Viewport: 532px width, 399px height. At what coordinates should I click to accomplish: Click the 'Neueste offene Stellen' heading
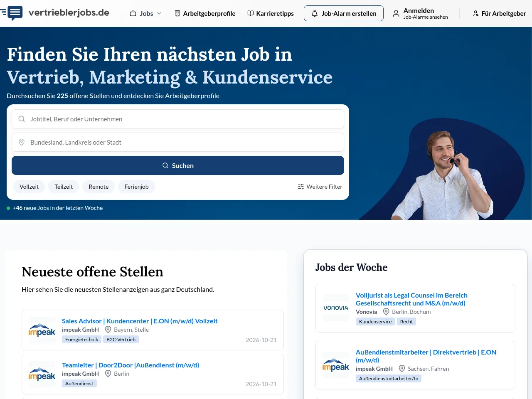coord(92,272)
